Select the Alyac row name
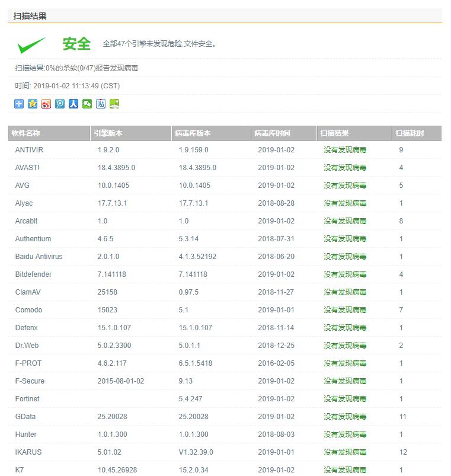 [x=24, y=203]
